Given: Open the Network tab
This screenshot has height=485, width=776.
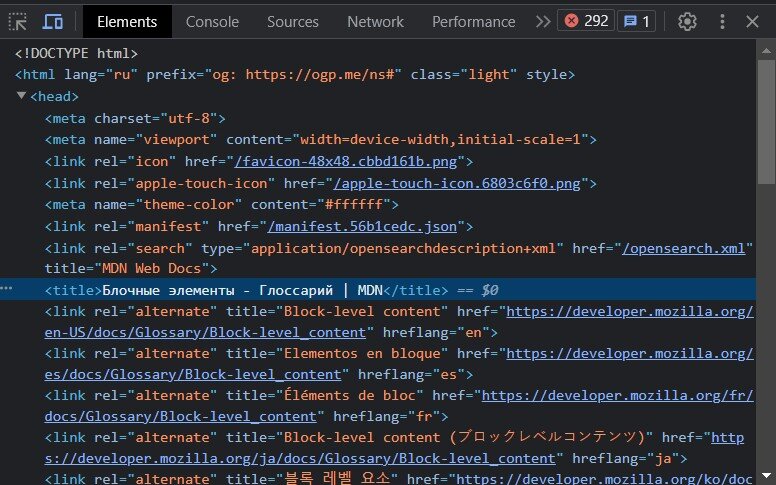Looking at the screenshot, I should (375, 22).
